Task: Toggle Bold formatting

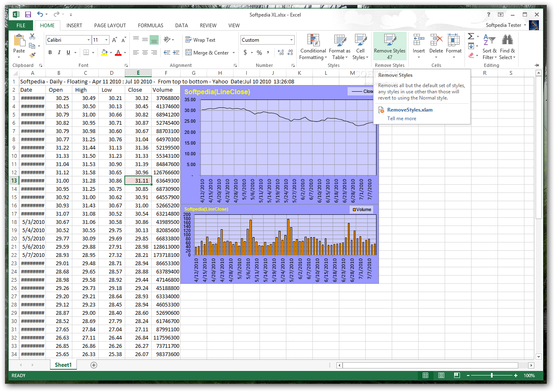Action: coord(50,52)
